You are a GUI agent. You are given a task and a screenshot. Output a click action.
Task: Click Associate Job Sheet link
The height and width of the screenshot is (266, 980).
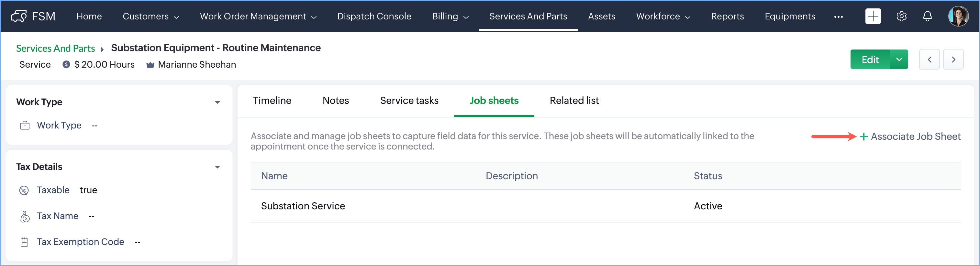[x=910, y=137]
